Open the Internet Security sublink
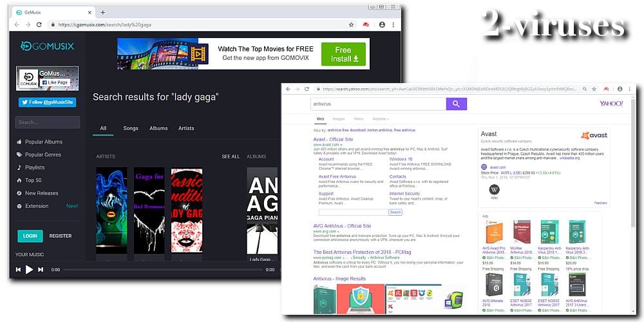644x322 pixels. click(404, 193)
